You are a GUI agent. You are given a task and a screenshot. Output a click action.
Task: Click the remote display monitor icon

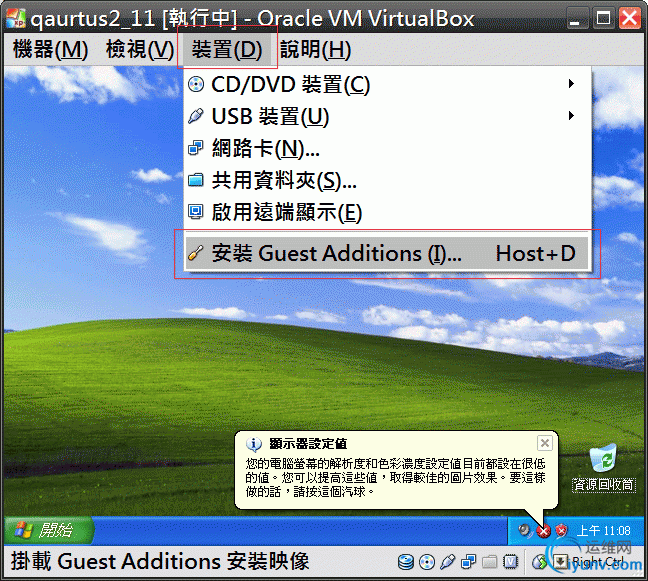196,212
